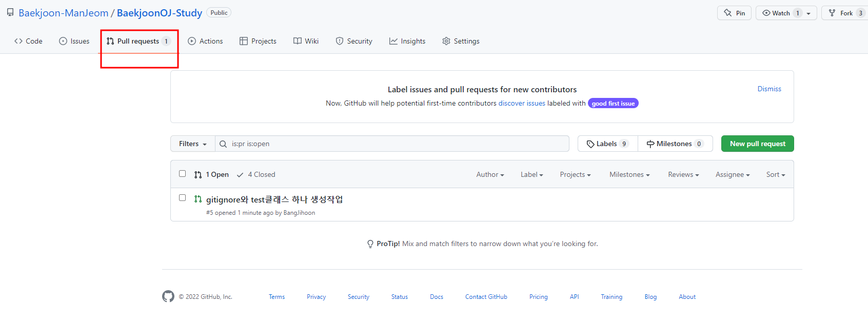Click the Security shield icon
This screenshot has width=868, height=324.
340,41
